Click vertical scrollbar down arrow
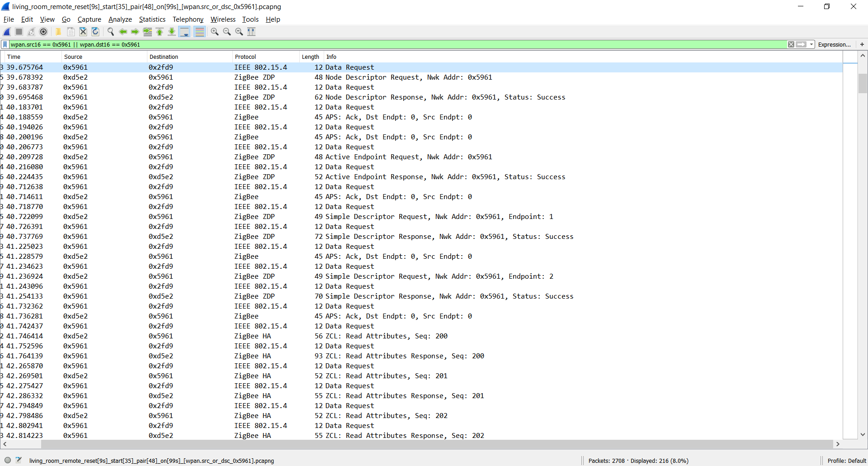This screenshot has width=868, height=466. point(863,434)
